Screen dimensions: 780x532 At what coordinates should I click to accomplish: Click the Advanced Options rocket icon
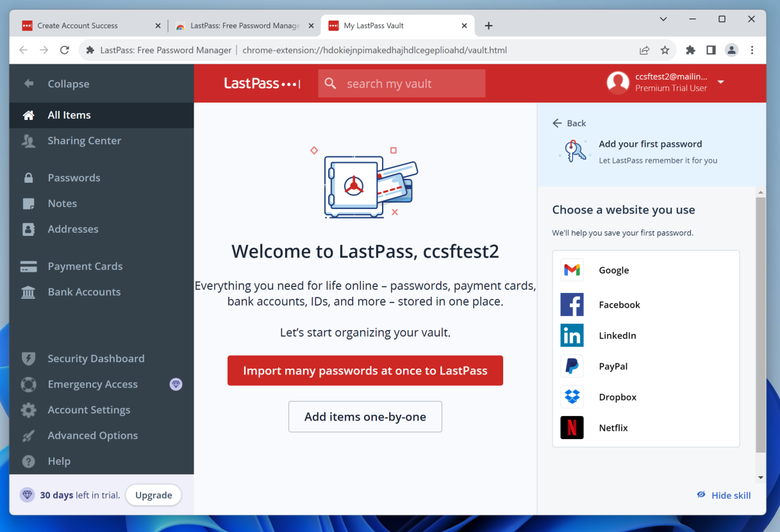coord(28,436)
